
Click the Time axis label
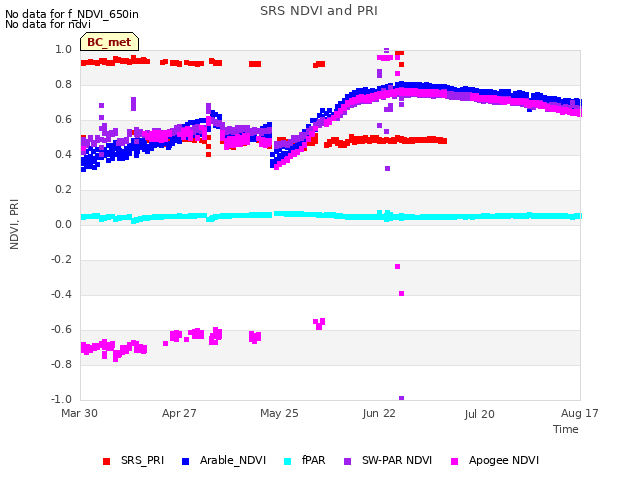(x=566, y=429)
